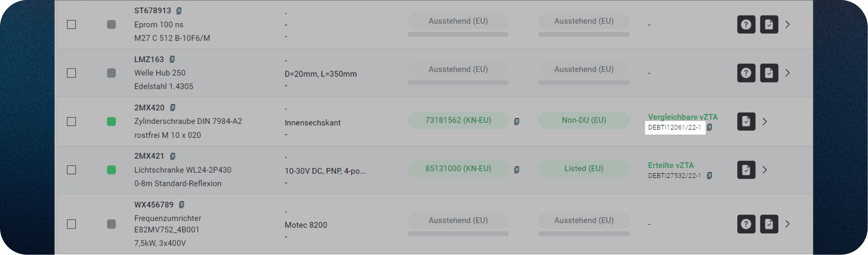Screen dimensions: 868x255
Task: Expand details chevron for 2MX421 row
Action: (765, 170)
